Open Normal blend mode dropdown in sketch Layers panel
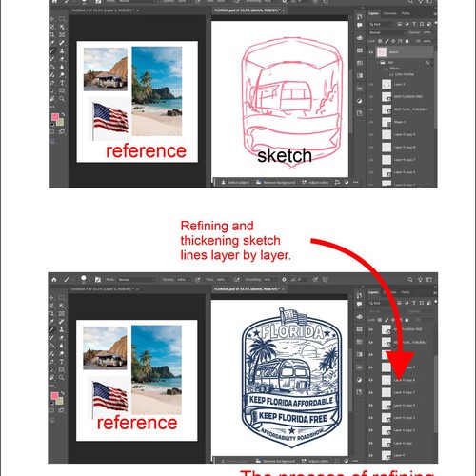476x476 pixels. click(387, 32)
